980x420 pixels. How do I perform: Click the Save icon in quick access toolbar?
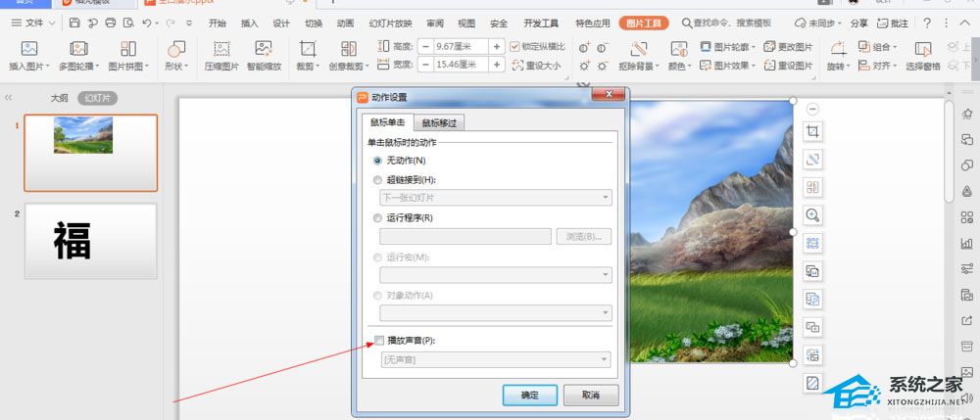(74, 23)
